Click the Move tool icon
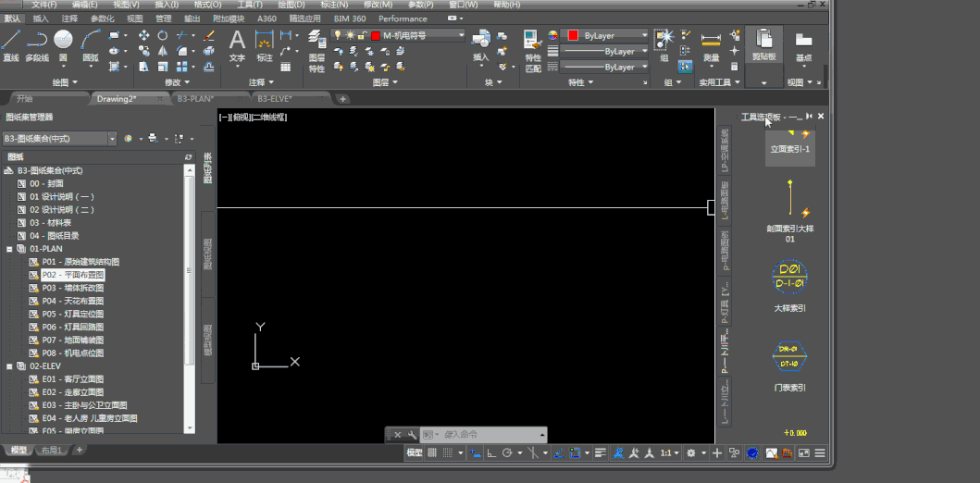Image resolution: width=980 pixels, height=483 pixels. (x=143, y=35)
